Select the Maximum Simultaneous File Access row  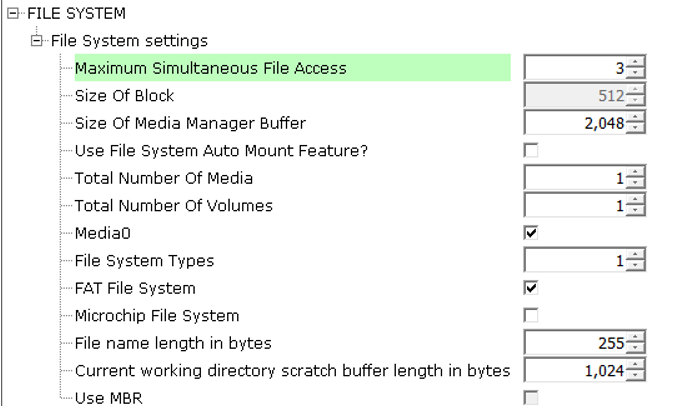tap(293, 68)
